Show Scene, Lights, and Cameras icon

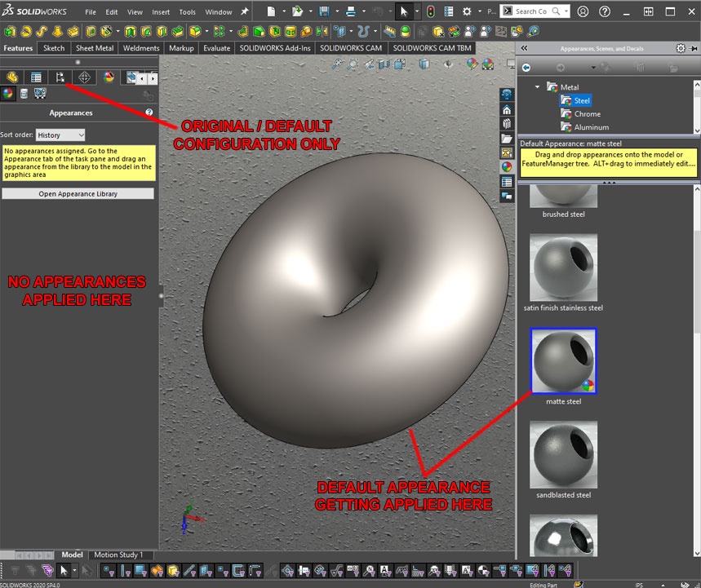tap(40, 94)
